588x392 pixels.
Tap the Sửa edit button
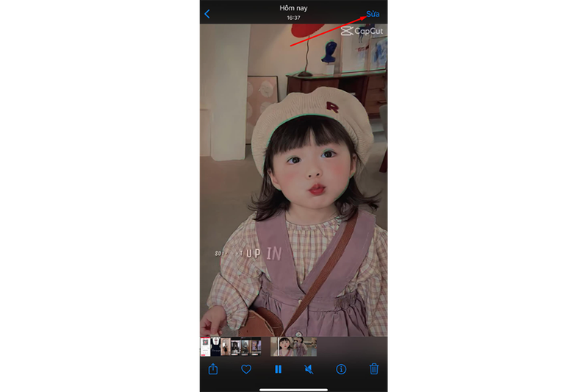tap(373, 14)
